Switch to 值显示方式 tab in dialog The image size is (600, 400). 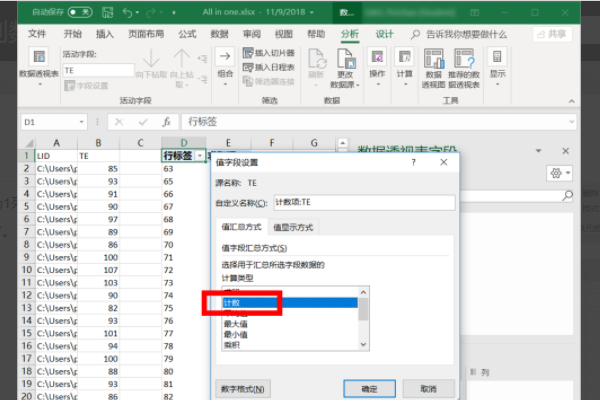point(293,227)
